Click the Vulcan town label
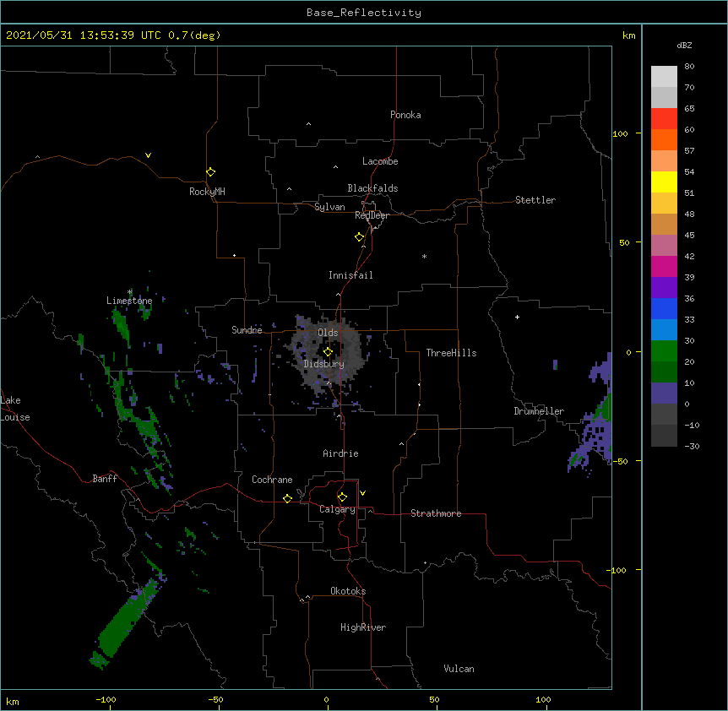Viewport: 728px width, 711px height. (x=459, y=669)
